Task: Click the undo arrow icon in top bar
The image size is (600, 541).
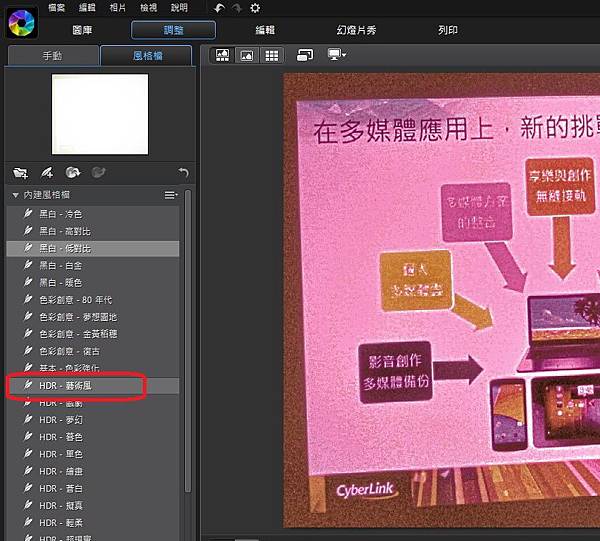Action: pyautogui.click(x=219, y=8)
